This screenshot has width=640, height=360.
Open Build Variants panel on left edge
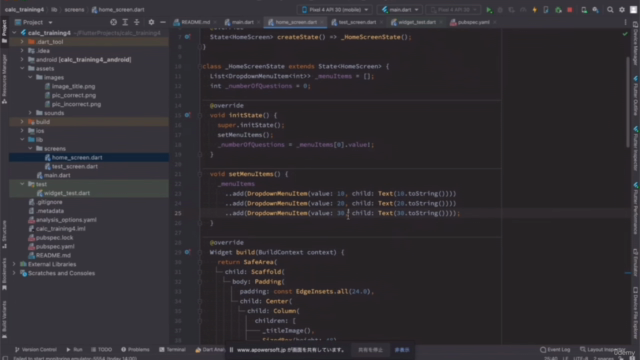[x=4, y=320]
